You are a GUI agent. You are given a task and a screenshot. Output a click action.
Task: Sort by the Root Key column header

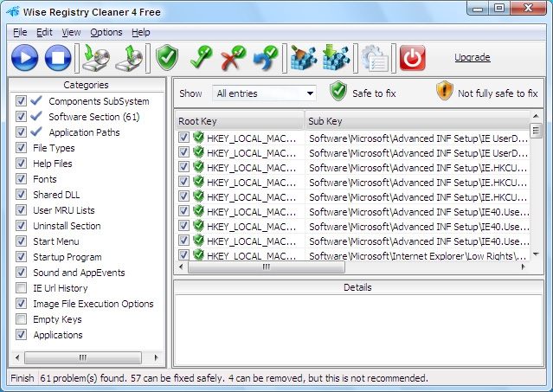pos(240,121)
